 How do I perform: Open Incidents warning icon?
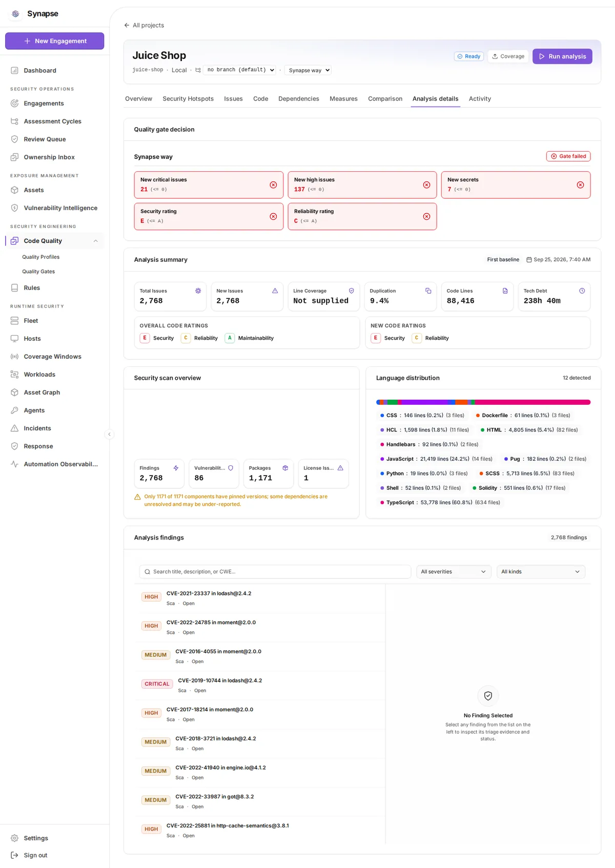(x=14, y=428)
